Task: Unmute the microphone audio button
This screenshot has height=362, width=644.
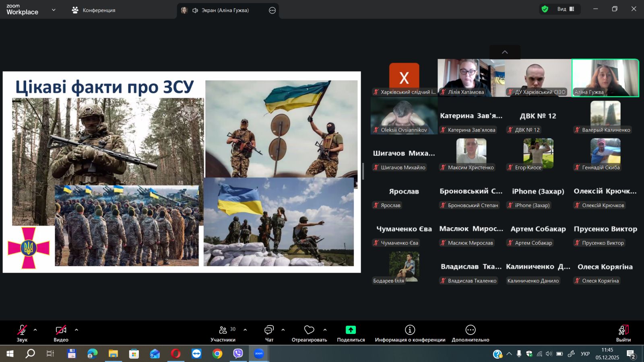Action: pos(22,330)
